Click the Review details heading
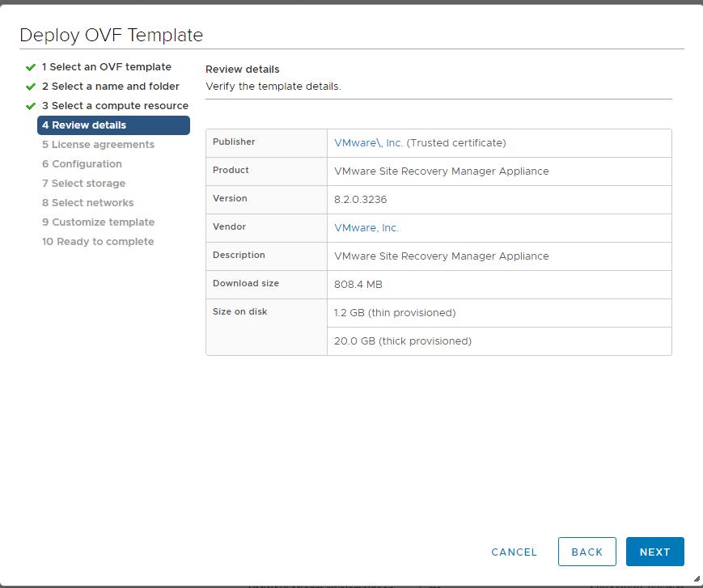 point(243,70)
